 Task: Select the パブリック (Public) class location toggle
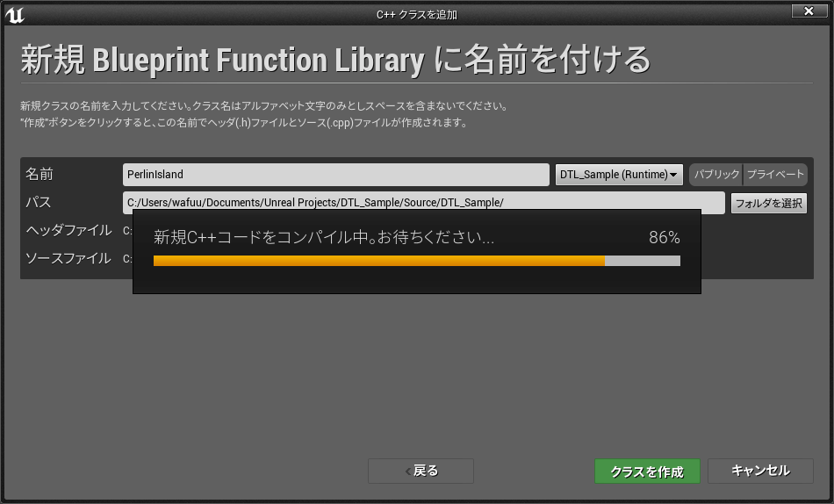716,175
